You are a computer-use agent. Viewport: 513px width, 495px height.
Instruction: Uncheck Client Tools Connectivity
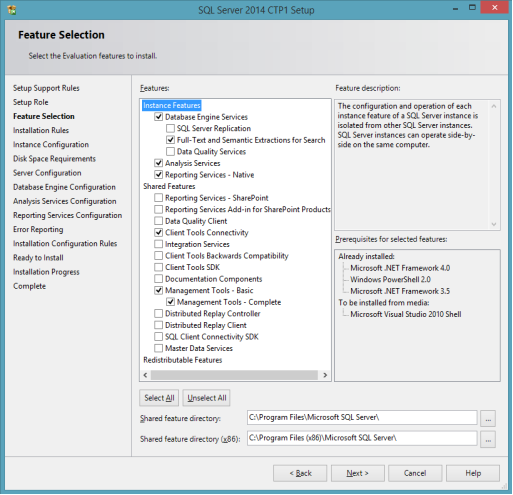coord(159,233)
